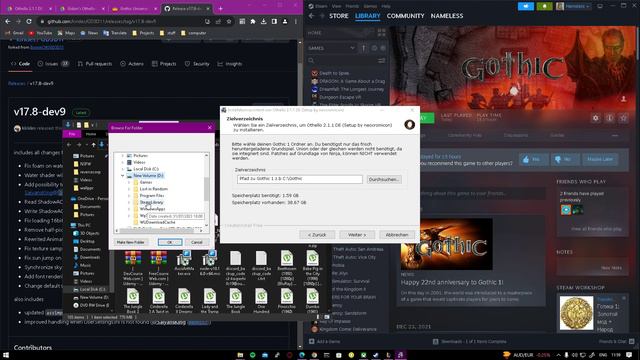
Task: Expand Program Files folder tree node
Action: click(129, 196)
